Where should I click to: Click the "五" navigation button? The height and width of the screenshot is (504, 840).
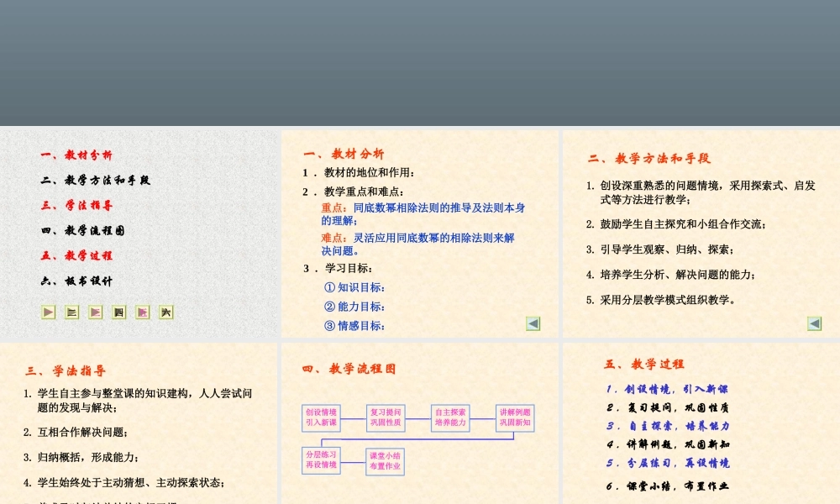coord(142,312)
